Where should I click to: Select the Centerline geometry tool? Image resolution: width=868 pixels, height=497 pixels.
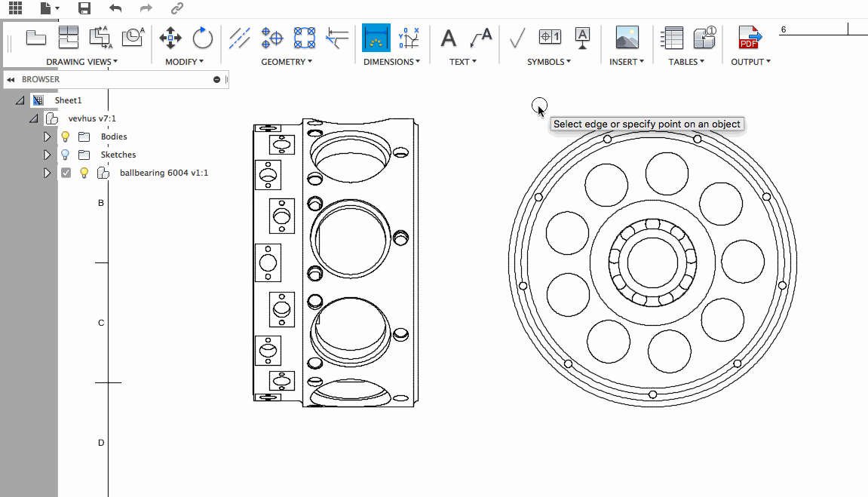coord(240,37)
